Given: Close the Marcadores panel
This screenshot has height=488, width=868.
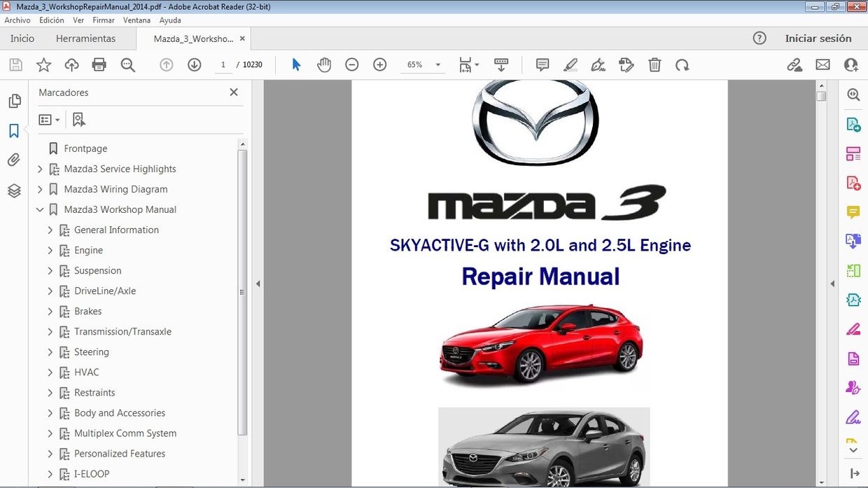Looking at the screenshot, I should [234, 92].
